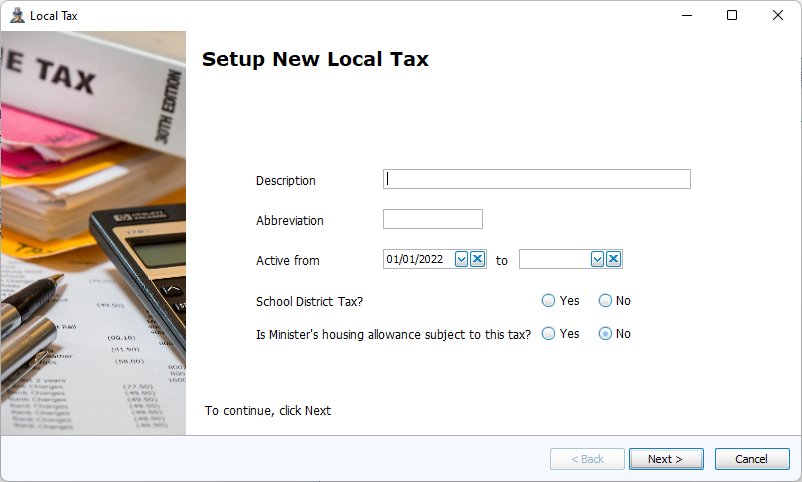
Task: Open the 'to' end date calendar dropdown
Action: click(598, 259)
